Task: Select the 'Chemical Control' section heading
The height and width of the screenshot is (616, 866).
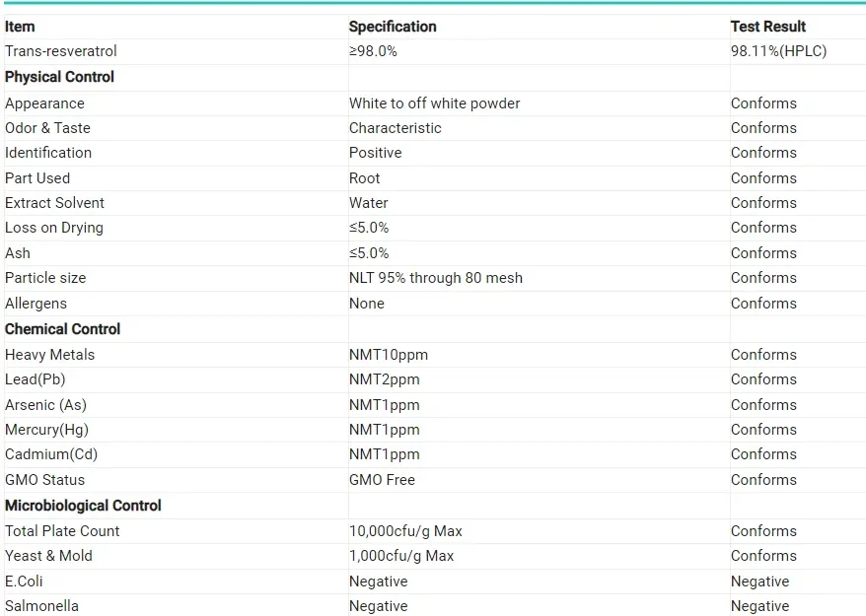Action: point(62,329)
